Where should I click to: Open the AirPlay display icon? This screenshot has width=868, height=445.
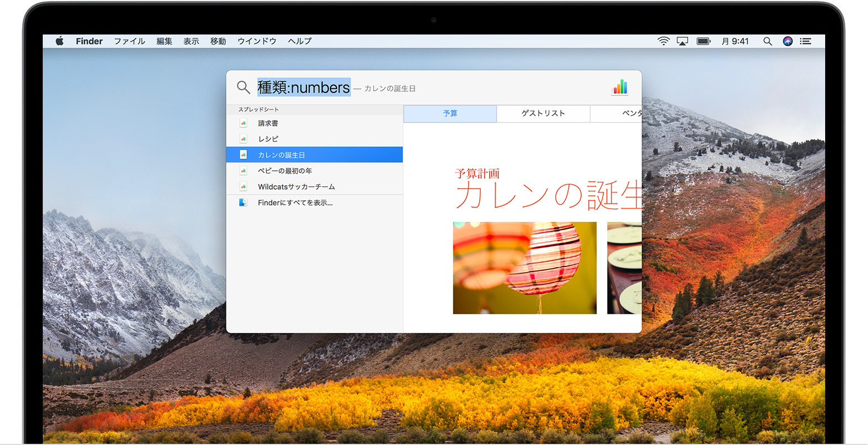tap(682, 41)
